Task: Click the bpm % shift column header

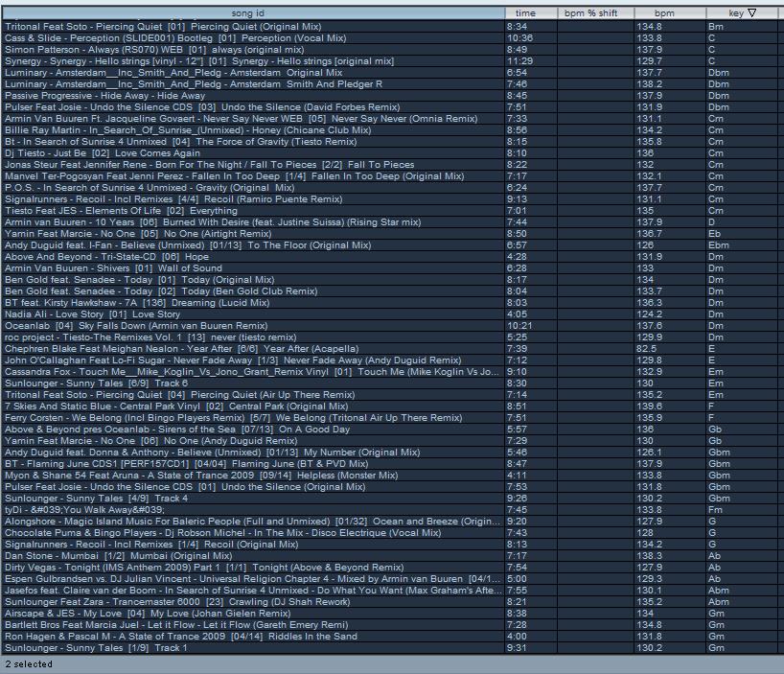Action: (x=595, y=13)
